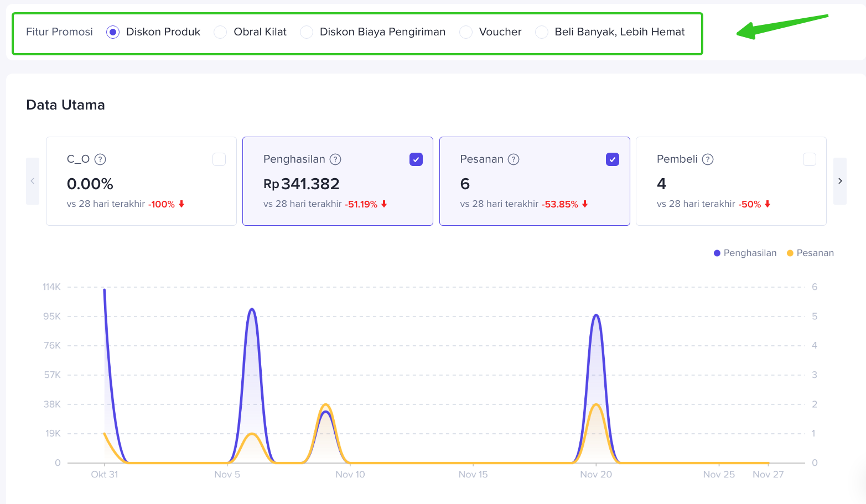The width and height of the screenshot is (866, 504).
Task: Select the Diskon Produk radio option
Action: (x=113, y=32)
